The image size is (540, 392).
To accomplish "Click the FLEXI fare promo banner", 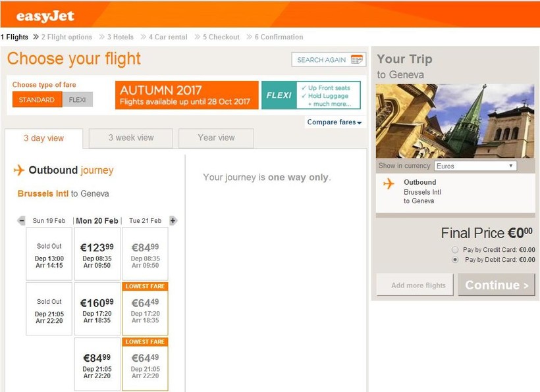I will (311, 95).
